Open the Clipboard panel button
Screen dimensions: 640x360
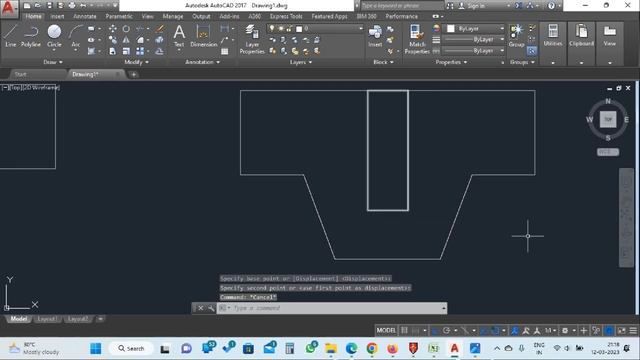tap(581, 36)
